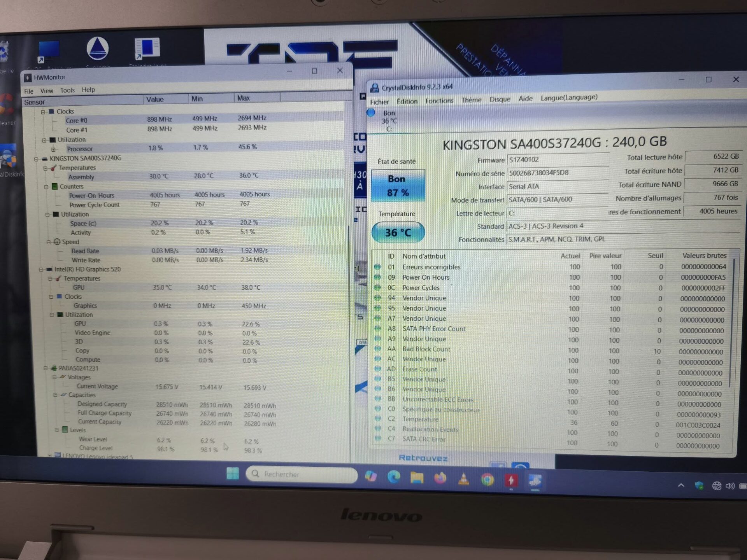
Task: Click the Bon 87 % health status button
Action: (x=398, y=185)
